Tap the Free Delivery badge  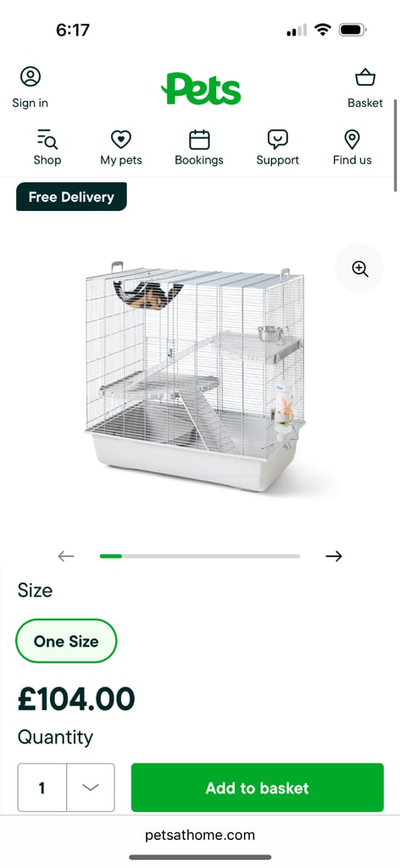pyautogui.click(x=71, y=197)
